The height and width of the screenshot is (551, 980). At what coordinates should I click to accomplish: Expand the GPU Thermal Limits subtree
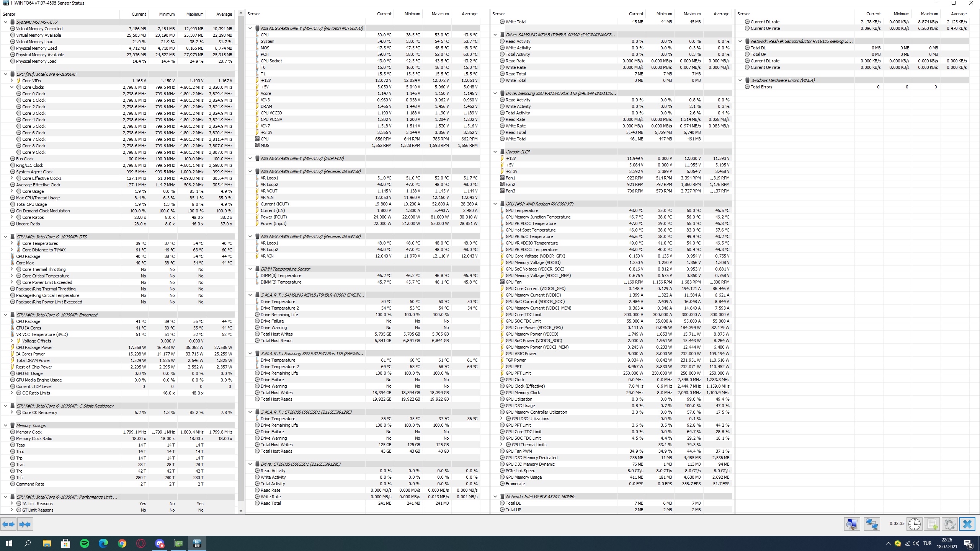pos(501,445)
